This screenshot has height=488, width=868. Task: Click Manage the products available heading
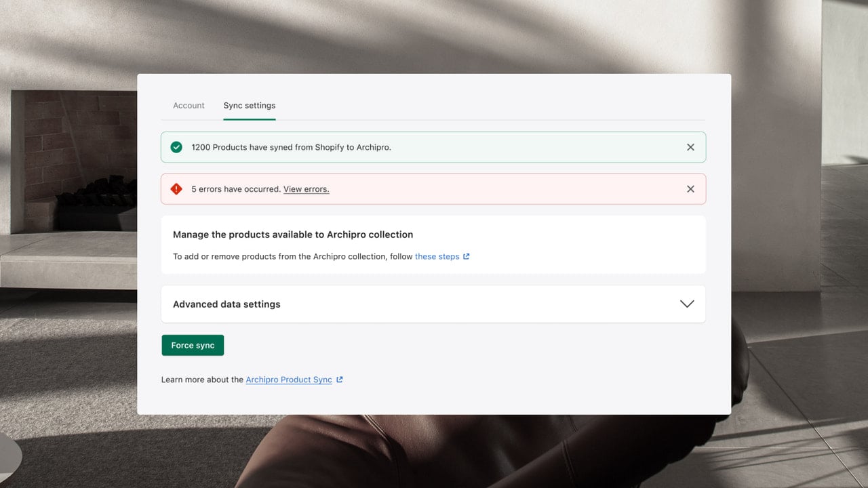(x=293, y=235)
